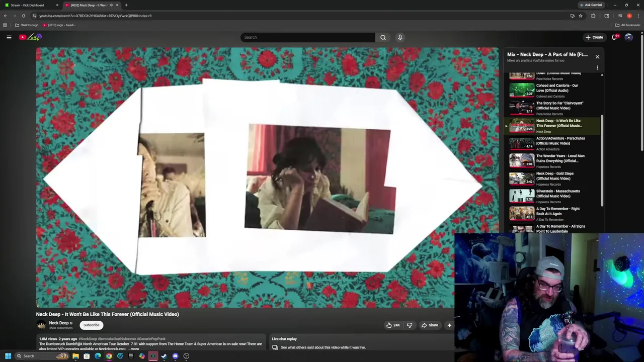Open the Neck Deep channel avatar

coord(41,325)
